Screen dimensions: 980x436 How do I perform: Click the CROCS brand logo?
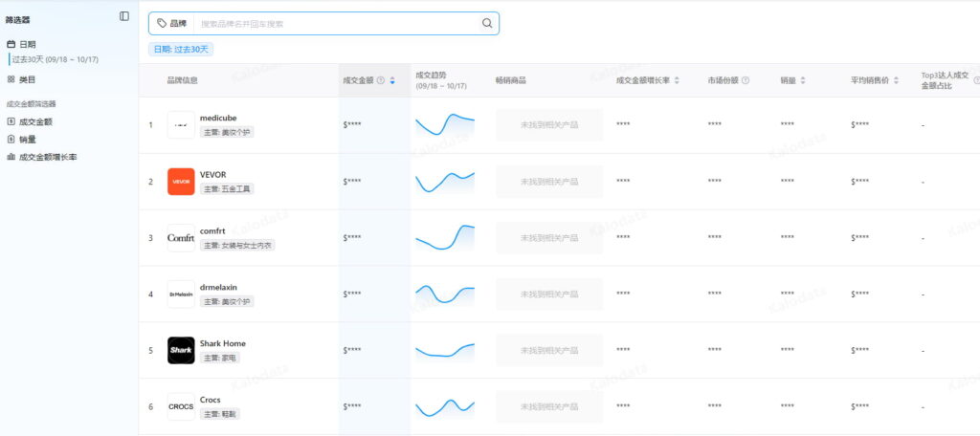click(x=181, y=406)
